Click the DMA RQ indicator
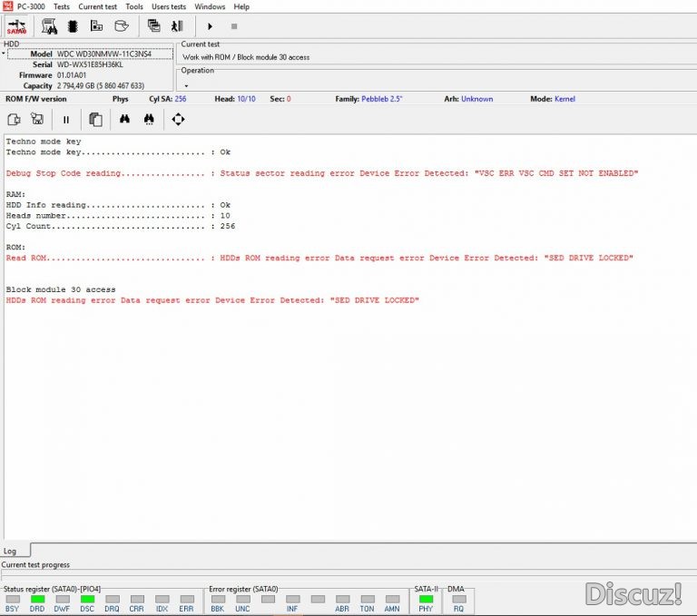 [x=458, y=599]
